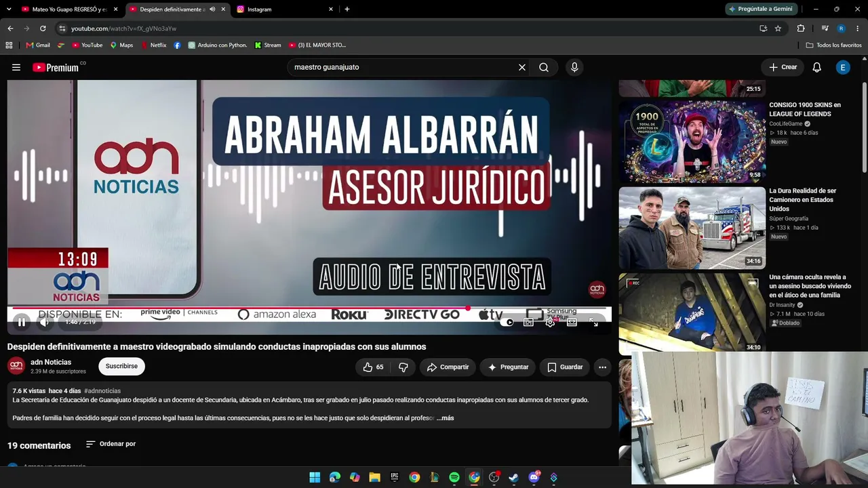Open the adn Noticias channel name link
This screenshot has height=488, width=868.
pyautogui.click(x=51, y=362)
